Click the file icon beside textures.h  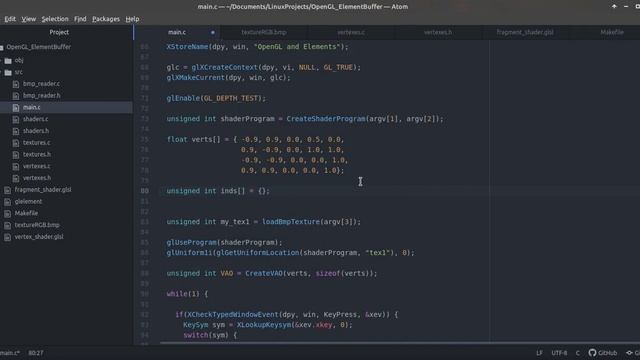tap(16, 155)
